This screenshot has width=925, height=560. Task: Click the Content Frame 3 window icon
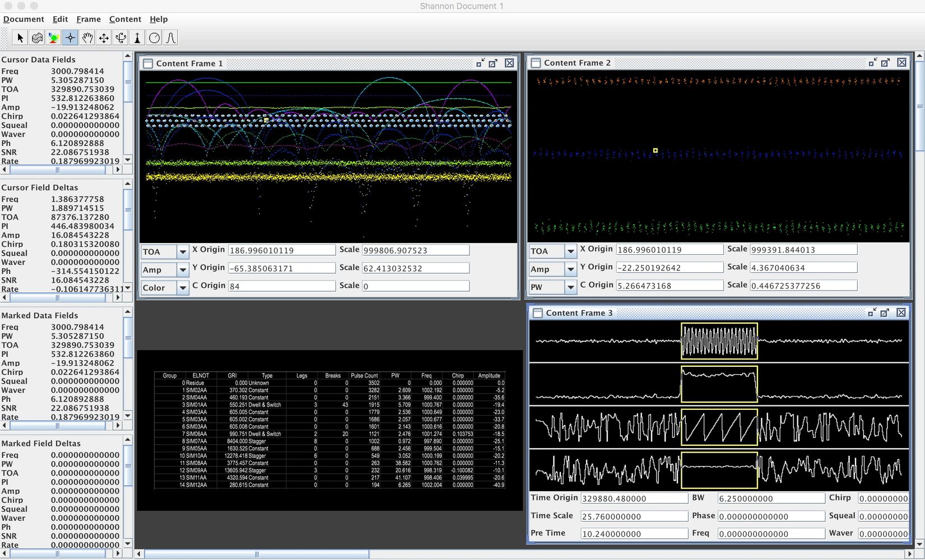[537, 313]
